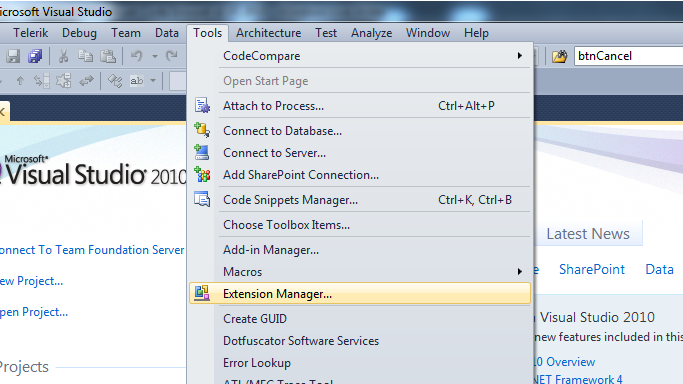Open the Undo history dropdown arrow
Image resolution: width=683 pixels, height=384 pixels.
154,56
